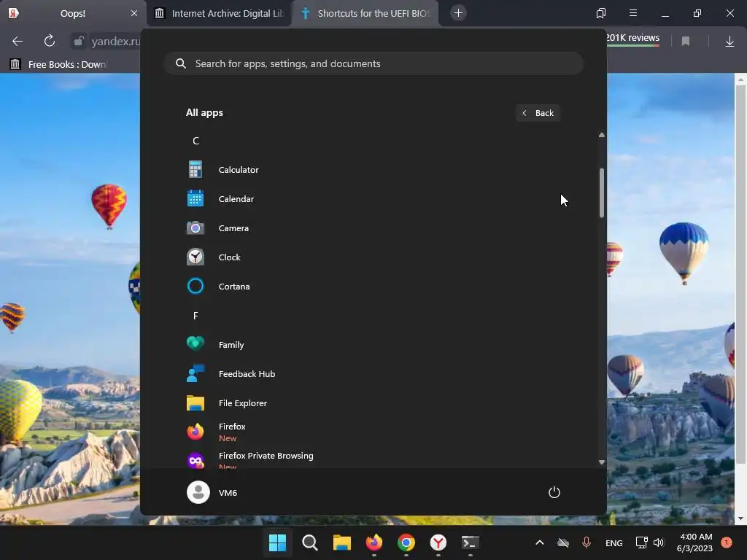The width and height of the screenshot is (747, 560).
Task: Open ENG language switcher
Action: 614,542
